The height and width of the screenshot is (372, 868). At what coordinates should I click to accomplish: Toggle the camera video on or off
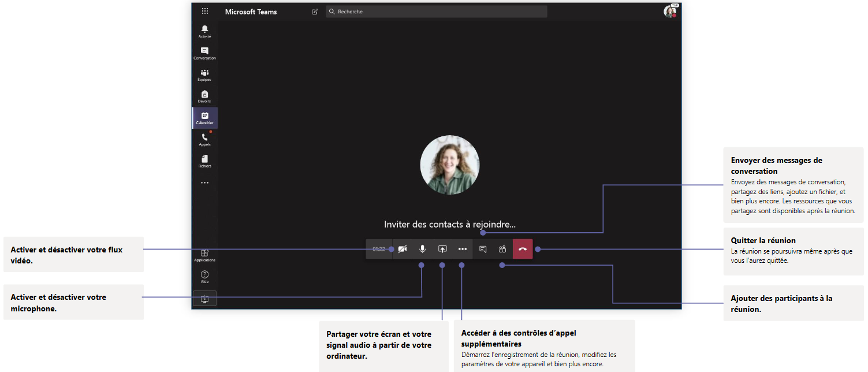[x=403, y=249]
